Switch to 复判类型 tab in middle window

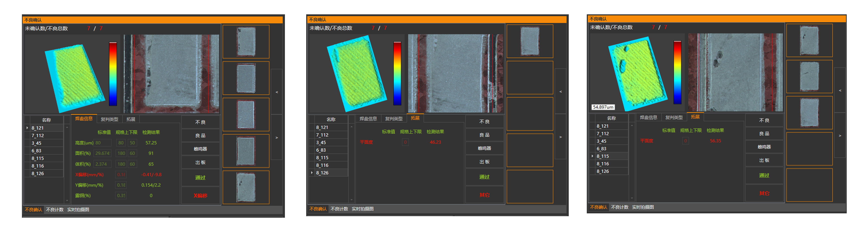point(394,119)
